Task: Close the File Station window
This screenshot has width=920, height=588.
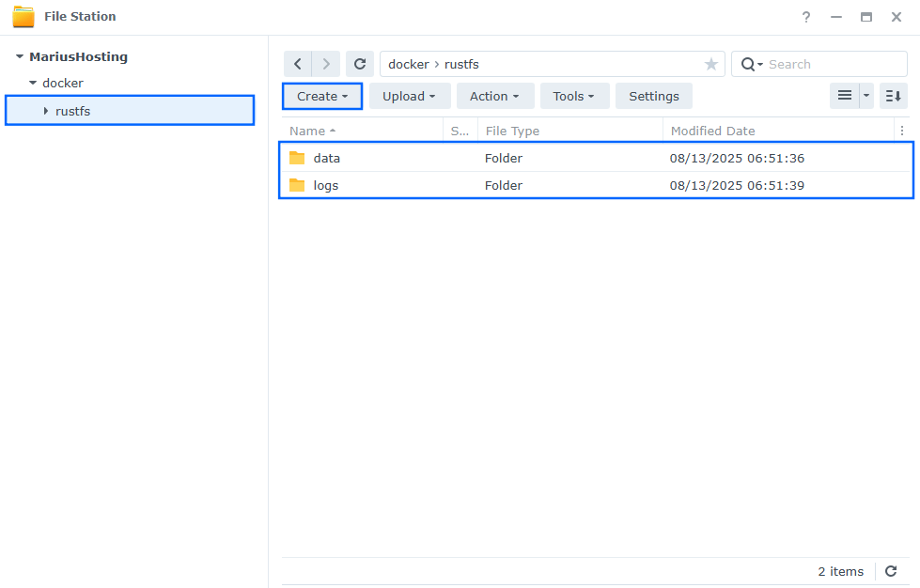Action: (x=896, y=17)
